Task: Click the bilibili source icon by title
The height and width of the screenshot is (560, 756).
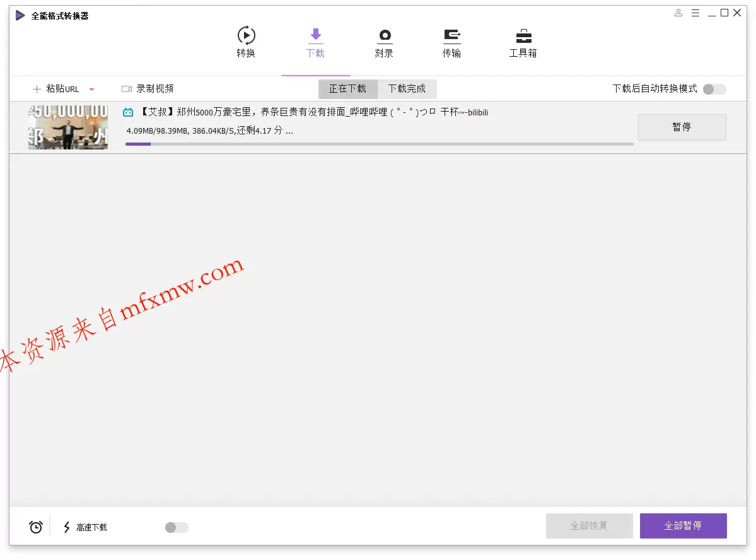Action: point(128,112)
